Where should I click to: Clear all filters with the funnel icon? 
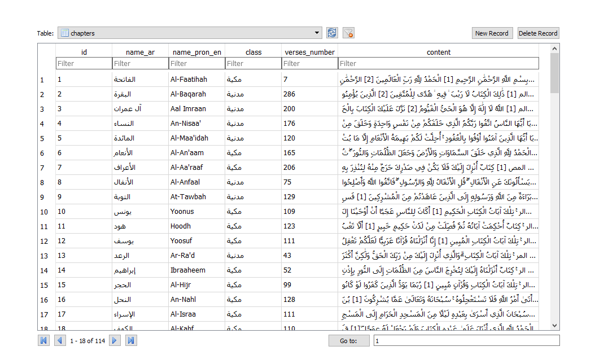click(348, 33)
